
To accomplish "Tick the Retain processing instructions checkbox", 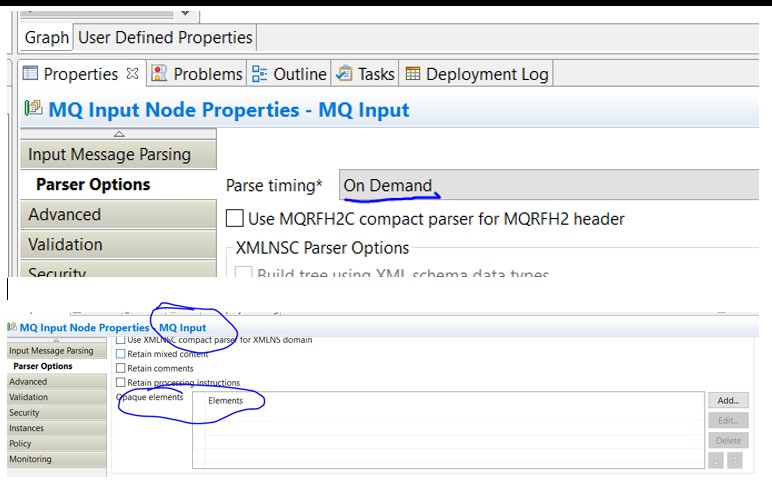I will point(121,383).
